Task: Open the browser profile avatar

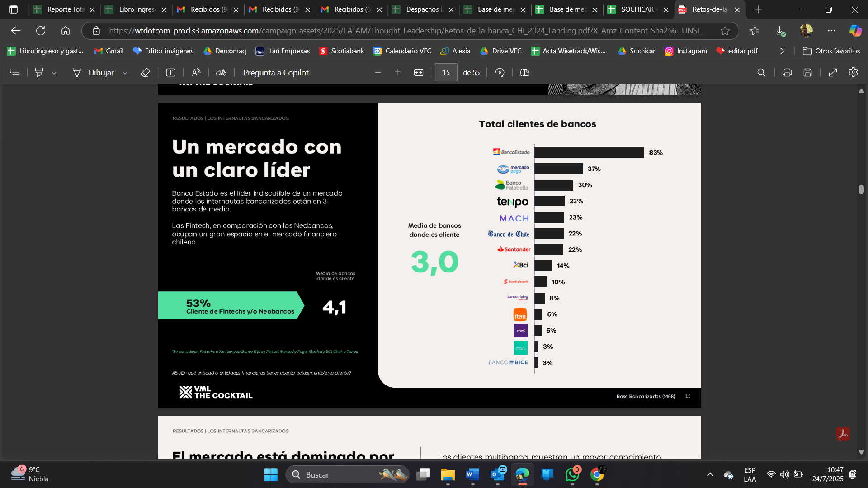Action: [x=806, y=31]
